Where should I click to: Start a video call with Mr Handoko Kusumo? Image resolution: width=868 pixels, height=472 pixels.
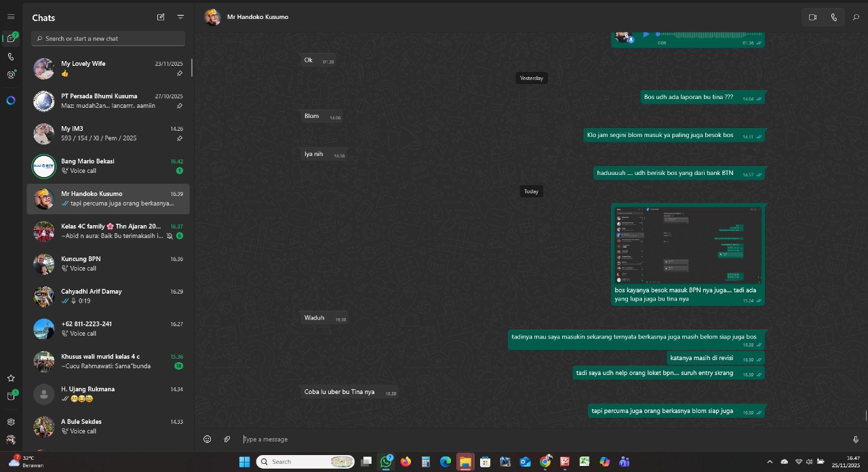pyautogui.click(x=812, y=18)
